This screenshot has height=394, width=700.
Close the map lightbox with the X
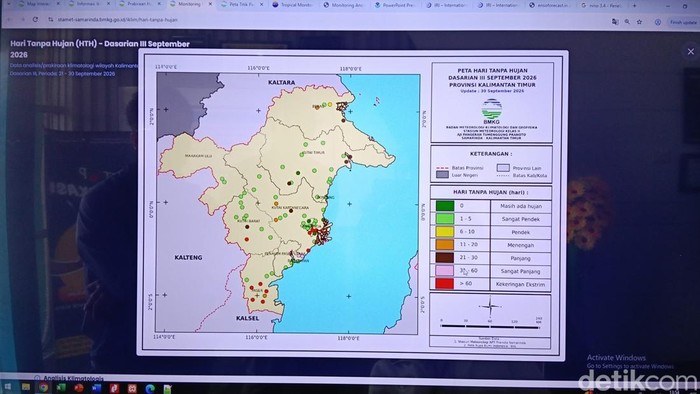click(691, 52)
